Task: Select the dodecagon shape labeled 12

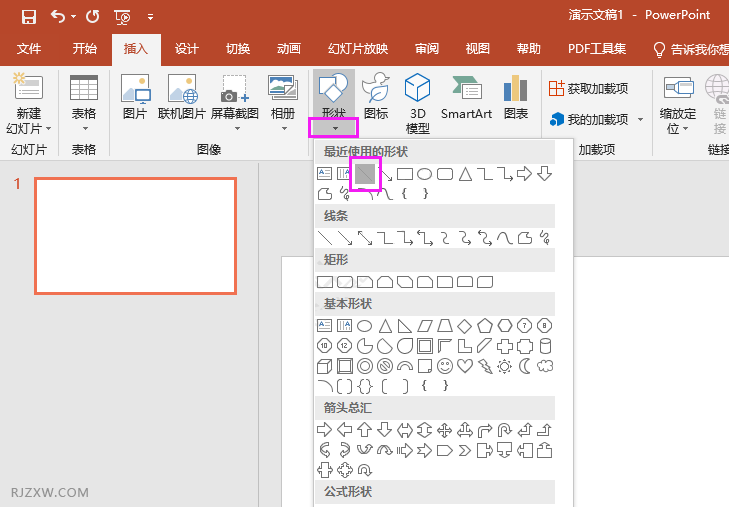Action: pos(345,346)
